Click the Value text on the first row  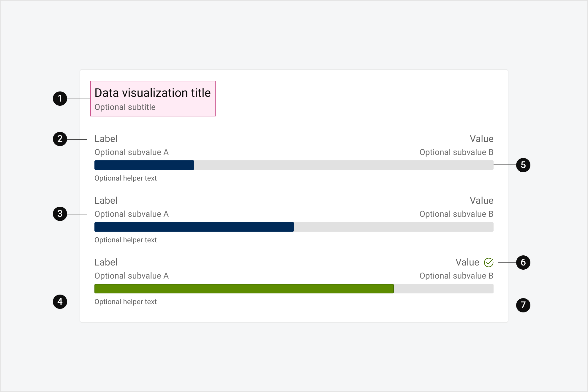click(x=481, y=139)
